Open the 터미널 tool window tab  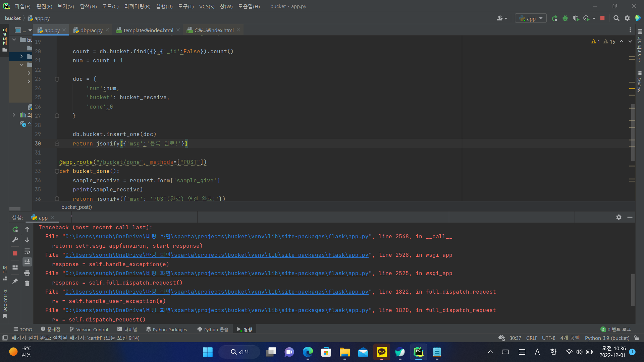point(127,329)
